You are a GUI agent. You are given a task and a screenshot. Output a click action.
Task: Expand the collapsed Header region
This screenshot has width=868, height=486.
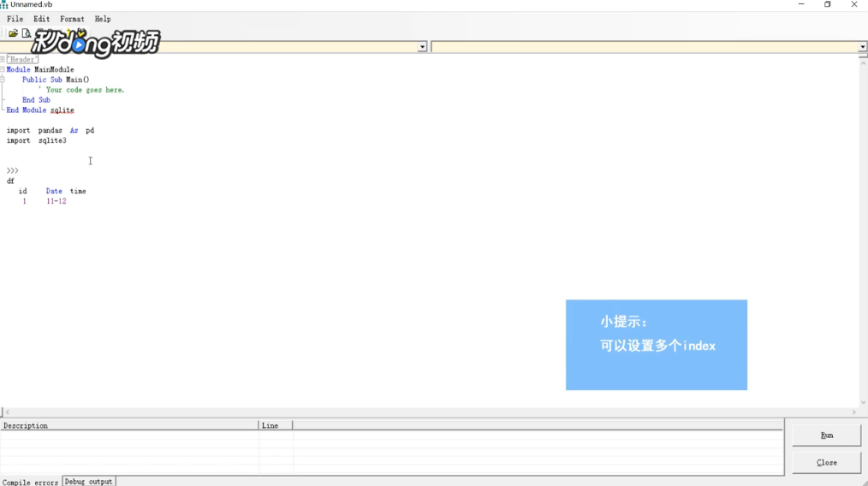click(3, 59)
